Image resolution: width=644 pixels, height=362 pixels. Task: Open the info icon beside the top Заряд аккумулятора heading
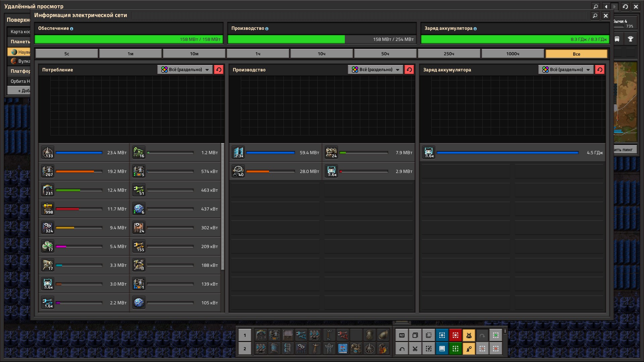(x=475, y=29)
